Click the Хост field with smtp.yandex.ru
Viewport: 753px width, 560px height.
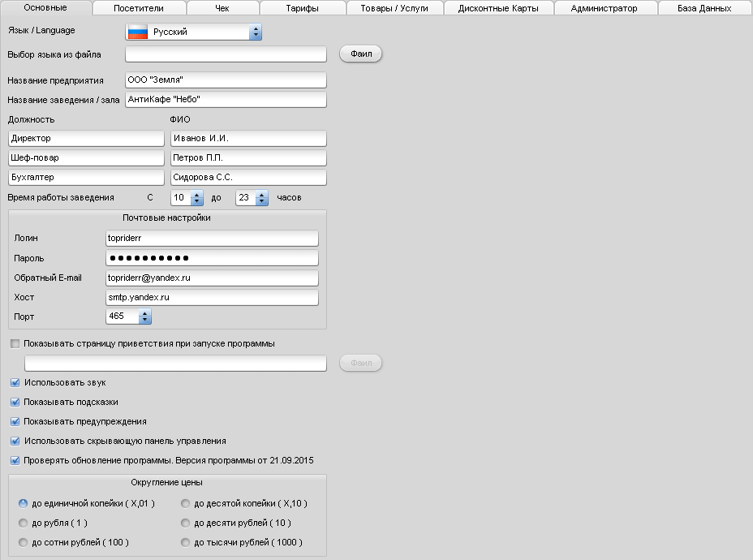[212, 298]
